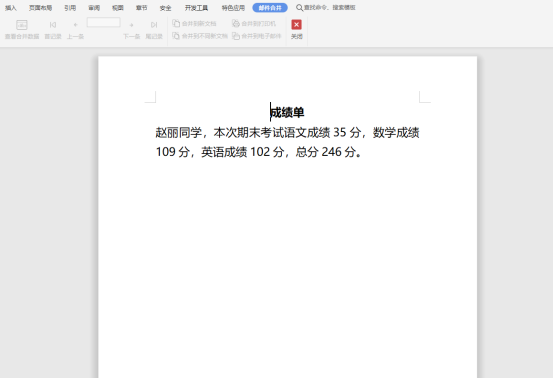This screenshot has height=379, width=553.
Task: Click the search command box magnifier
Action: click(x=299, y=8)
